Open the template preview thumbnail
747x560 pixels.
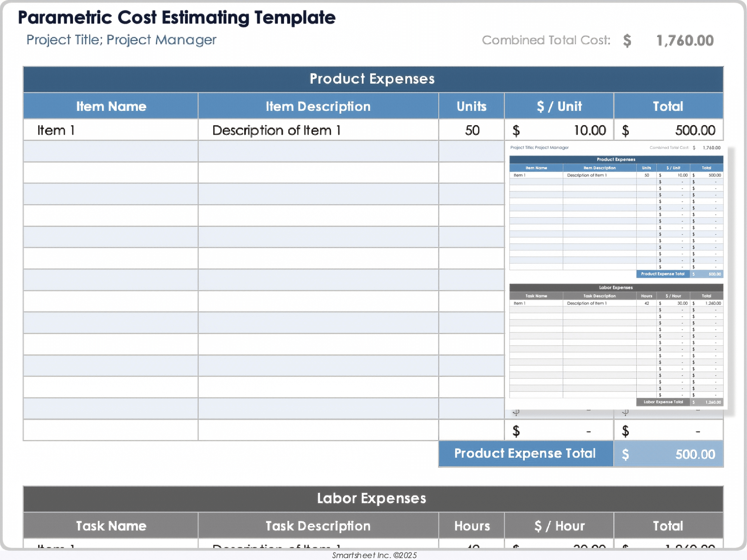click(616, 276)
